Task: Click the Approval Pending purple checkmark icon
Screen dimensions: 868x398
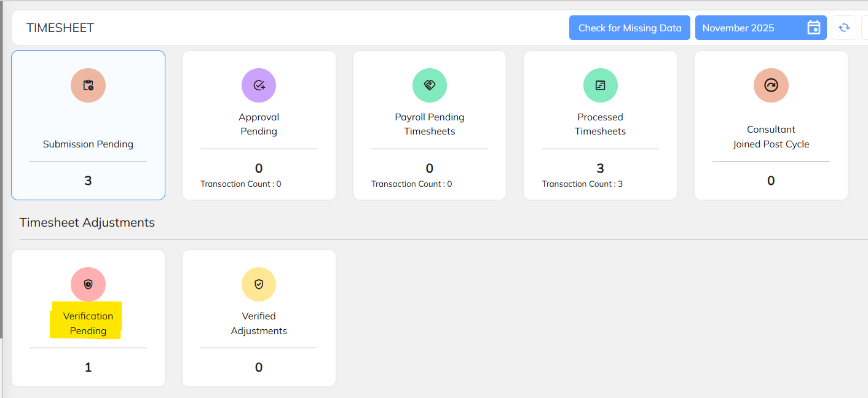Action: (x=259, y=85)
